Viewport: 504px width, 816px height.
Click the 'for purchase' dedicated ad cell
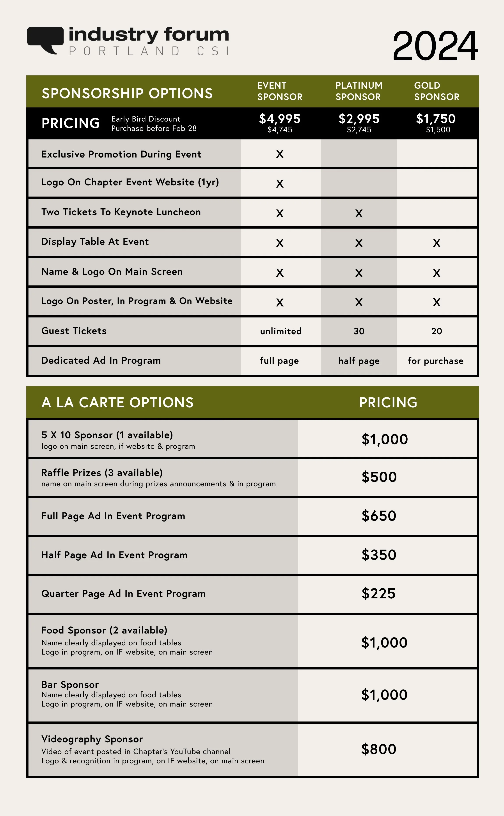(x=436, y=361)
